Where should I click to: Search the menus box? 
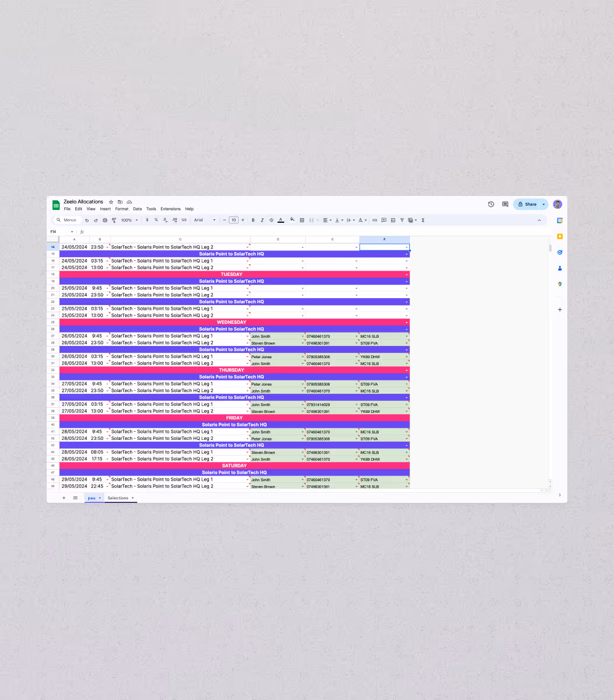click(x=67, y=220)
